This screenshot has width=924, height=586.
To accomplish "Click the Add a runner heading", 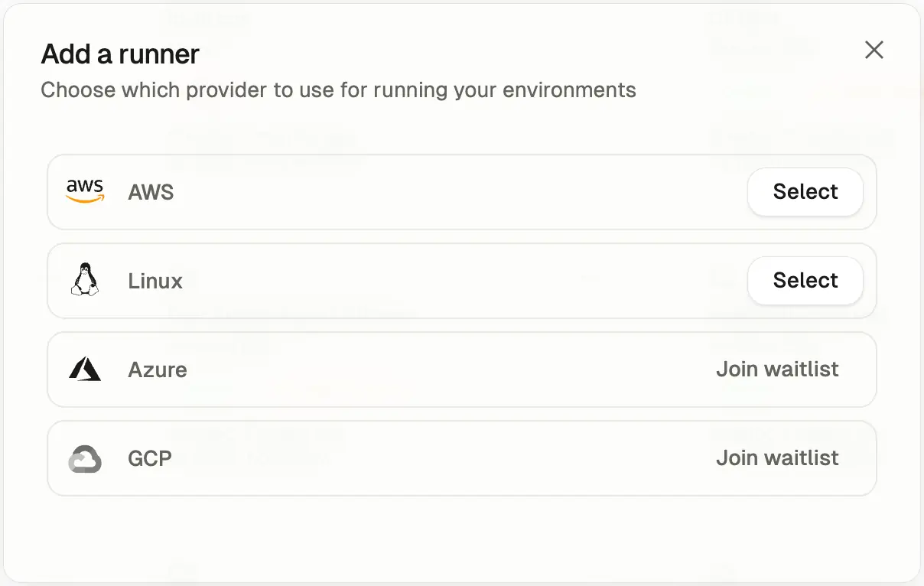I will click(x=120, y=54).
